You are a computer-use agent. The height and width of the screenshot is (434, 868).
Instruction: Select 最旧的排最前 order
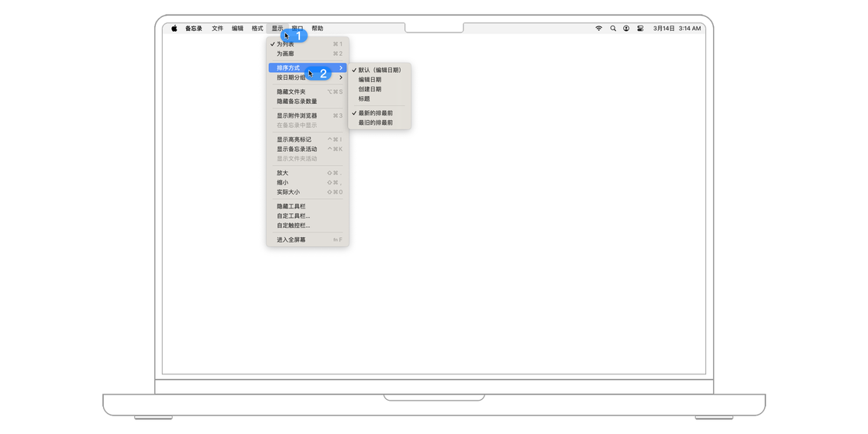(379, 123)
